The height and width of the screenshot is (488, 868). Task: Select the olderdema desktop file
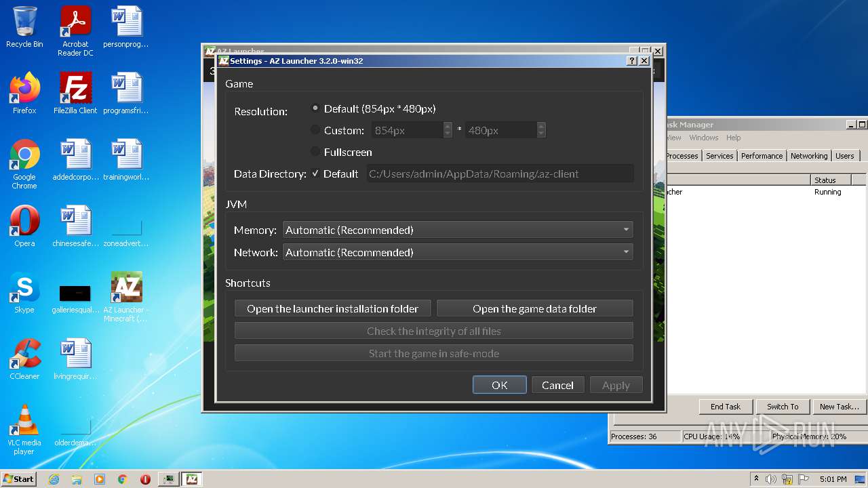pyautogui.click(x=75, y=432)
